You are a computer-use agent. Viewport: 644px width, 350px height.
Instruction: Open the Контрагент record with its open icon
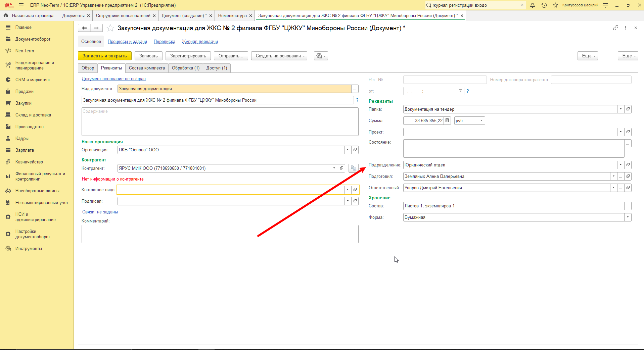(x=341, y=168)
